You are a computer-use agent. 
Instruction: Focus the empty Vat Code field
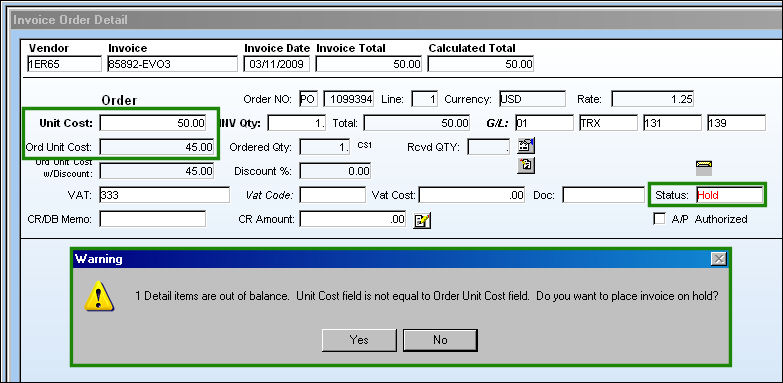[333, 195]
